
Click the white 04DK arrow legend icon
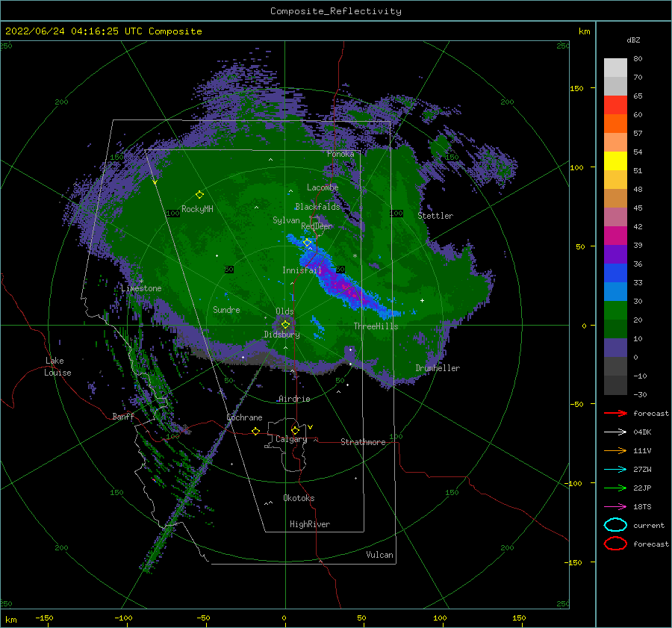pos(615,432)
